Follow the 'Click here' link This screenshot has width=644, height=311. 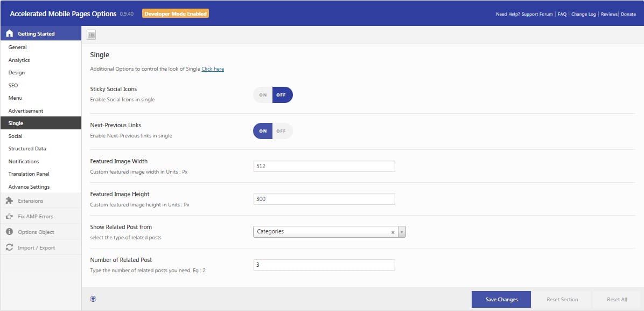(213, 69)
